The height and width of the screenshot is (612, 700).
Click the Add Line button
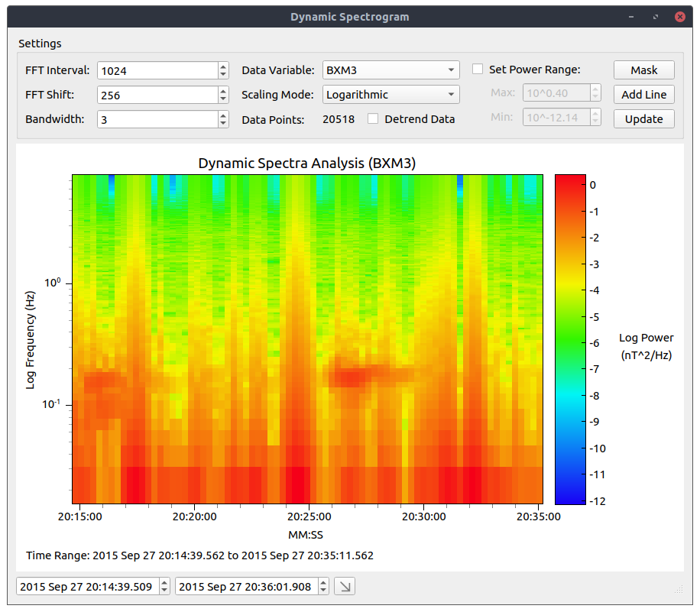click(x=643, y=95)
